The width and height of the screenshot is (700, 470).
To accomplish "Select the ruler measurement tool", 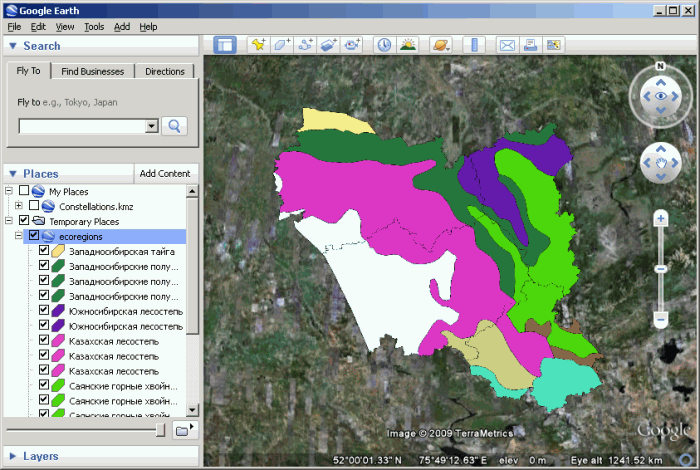I will tap(474, 45).
